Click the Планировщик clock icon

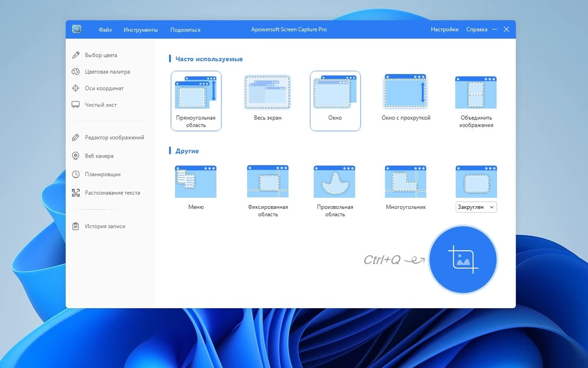pos(75,174)
